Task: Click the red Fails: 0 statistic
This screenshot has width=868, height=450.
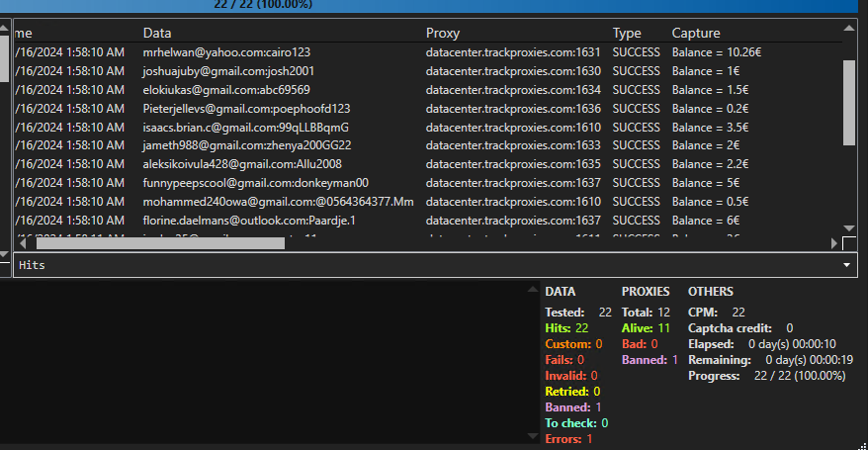Action: [x=564, y=360]
